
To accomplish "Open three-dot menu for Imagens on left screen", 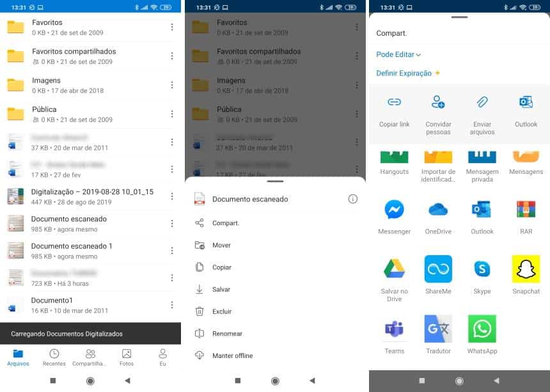I will 172,85.
